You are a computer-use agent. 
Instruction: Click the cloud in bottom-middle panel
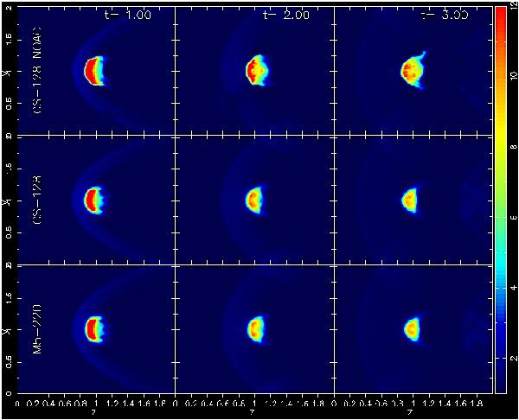tap(253, 329)
